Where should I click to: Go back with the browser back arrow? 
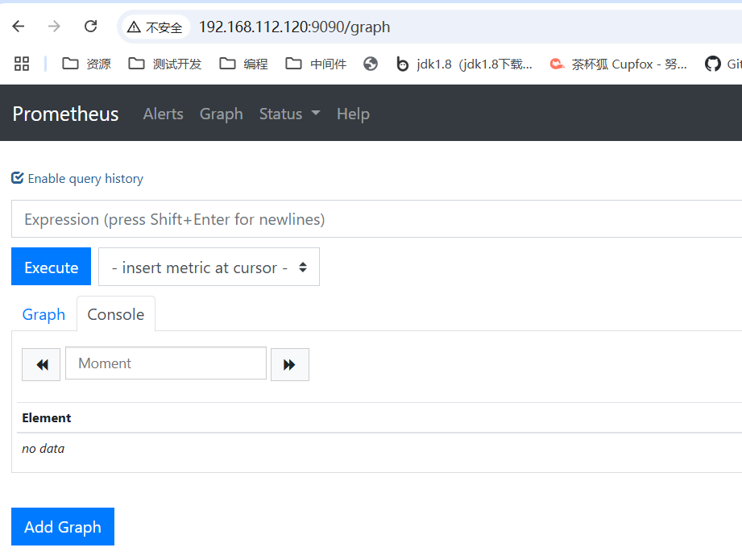click(x=19, y=27)
